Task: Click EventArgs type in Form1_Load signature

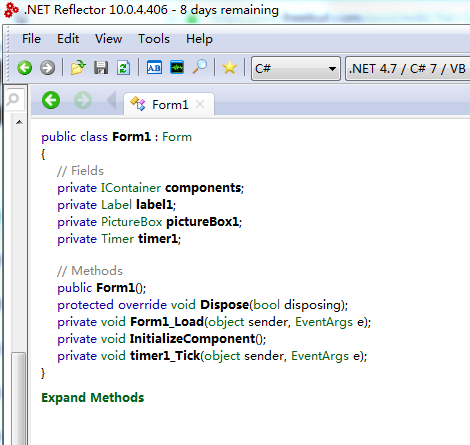Action: [324, 322]
